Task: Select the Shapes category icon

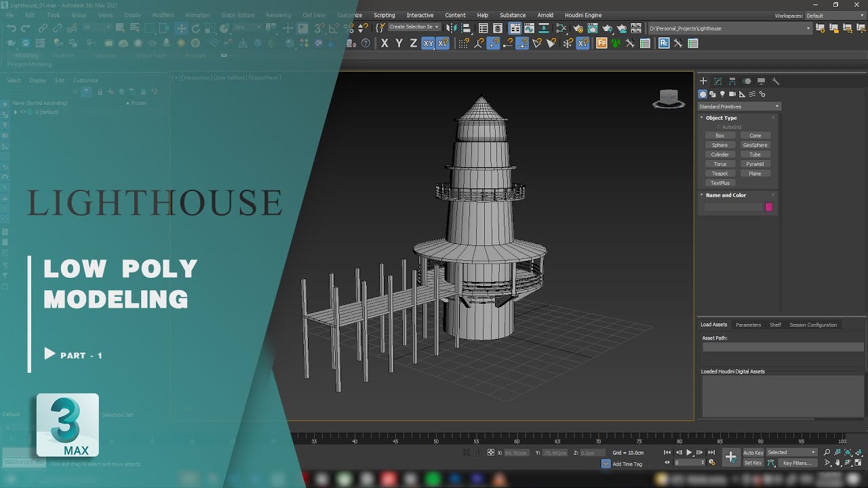Action: pos(713,94)
